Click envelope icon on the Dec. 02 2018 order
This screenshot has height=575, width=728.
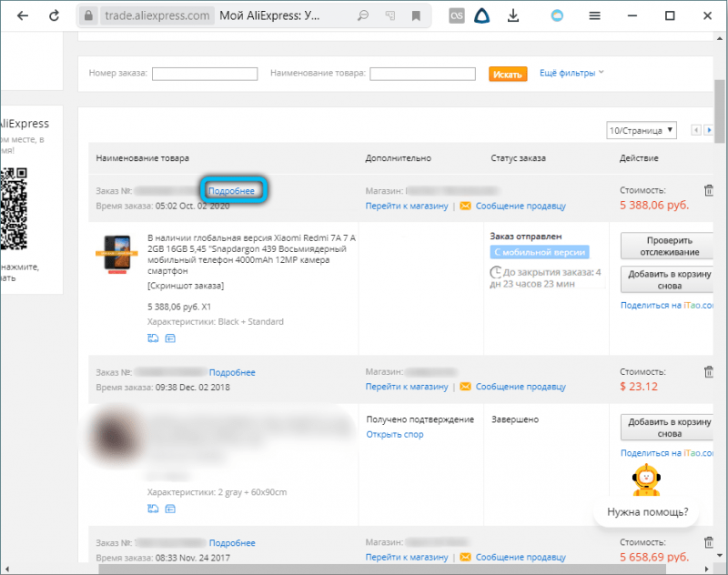coord(465,387)
